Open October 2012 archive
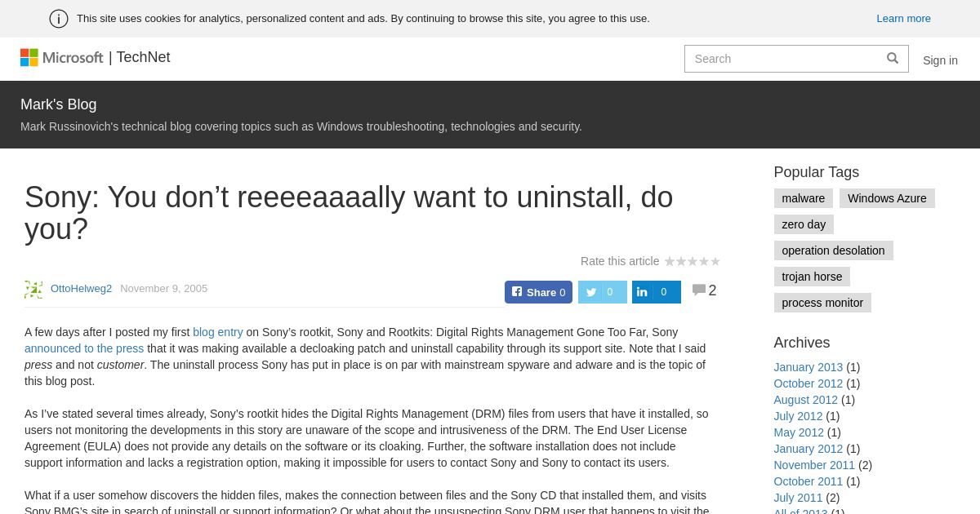 (x=808, y=383)
